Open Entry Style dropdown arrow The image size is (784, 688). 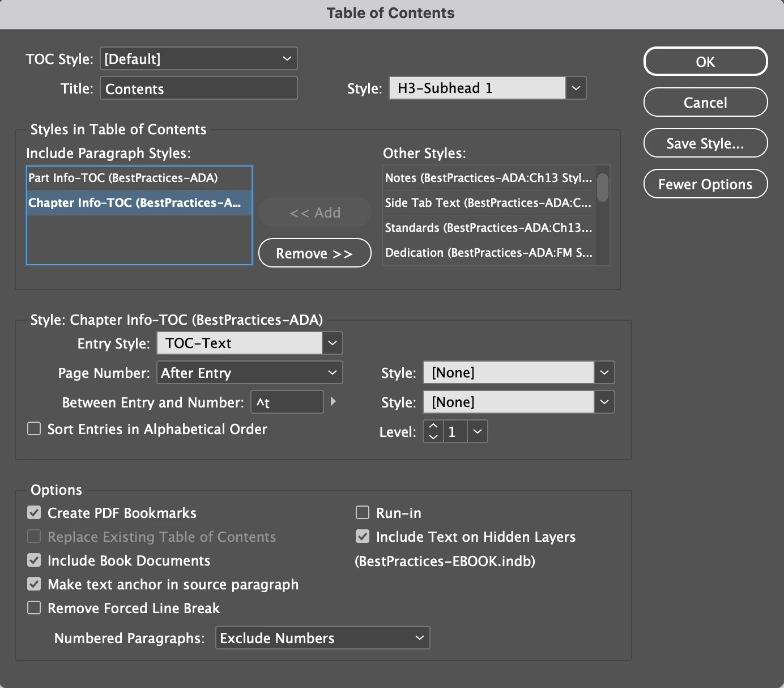333,343
